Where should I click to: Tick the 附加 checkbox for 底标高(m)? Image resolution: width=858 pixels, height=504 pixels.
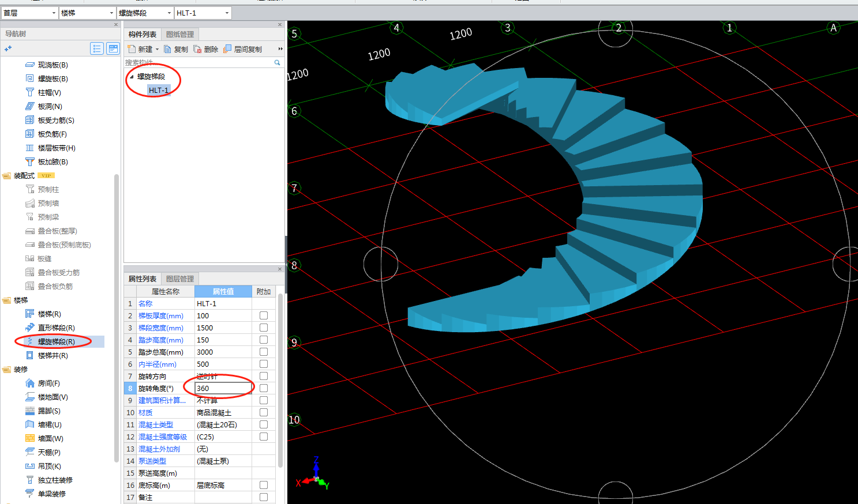(264, 486)
